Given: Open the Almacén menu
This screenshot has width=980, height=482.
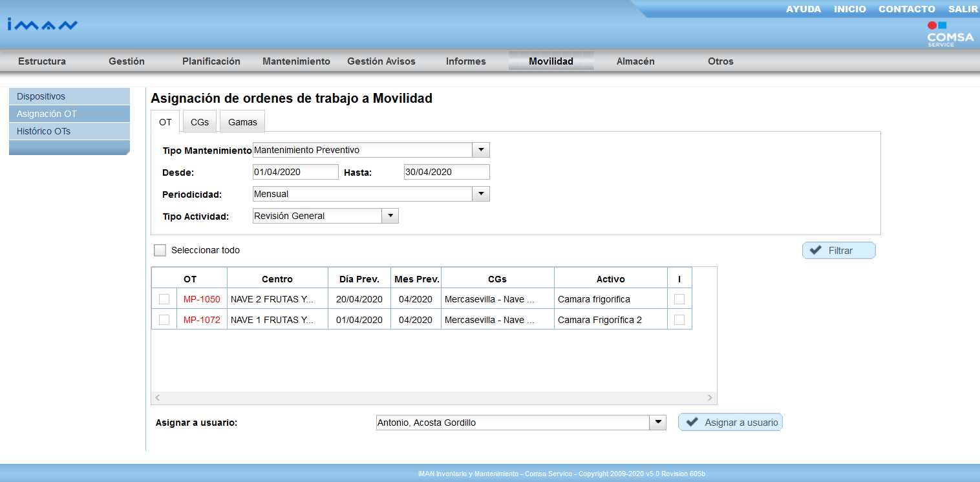Looking at the screenshot, I should click(x=635, y=61).
